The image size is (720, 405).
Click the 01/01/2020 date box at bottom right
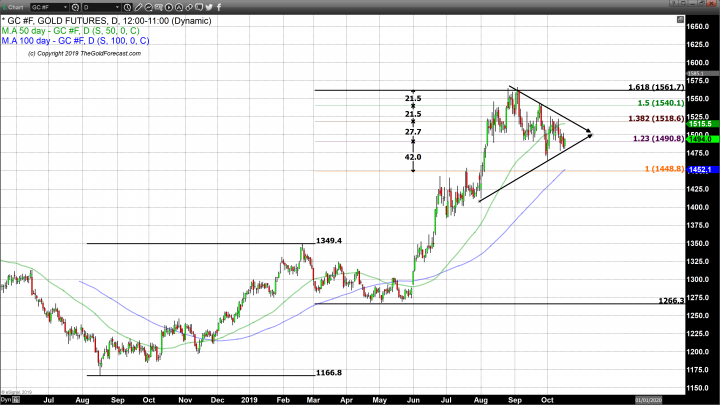(x=649, y=400)
